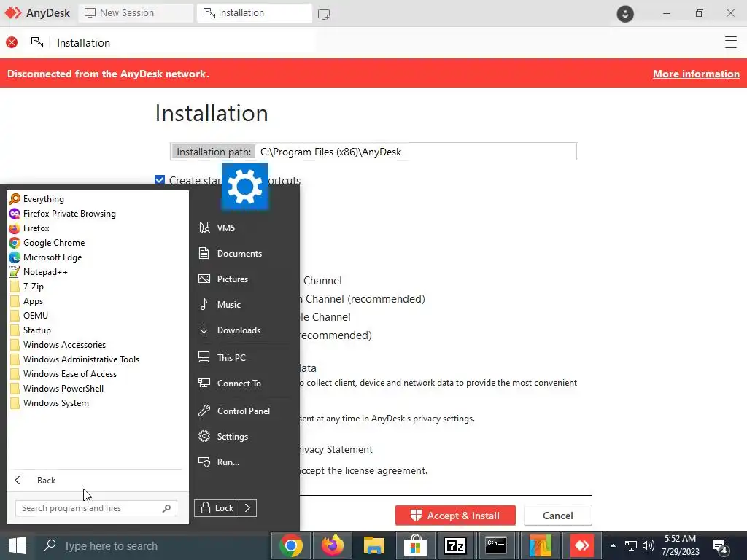
Task: Toggle the Create start menu shortcuts checkbox
Action: (160, 180)
